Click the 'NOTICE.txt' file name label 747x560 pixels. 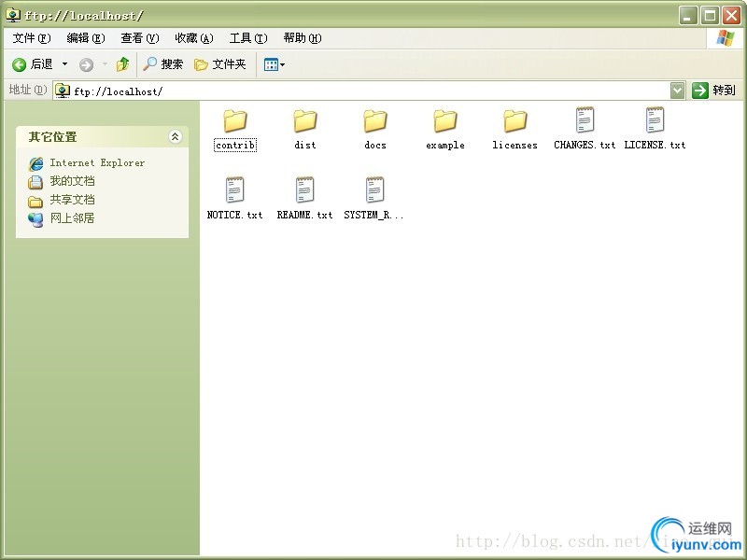click(235, 216)
